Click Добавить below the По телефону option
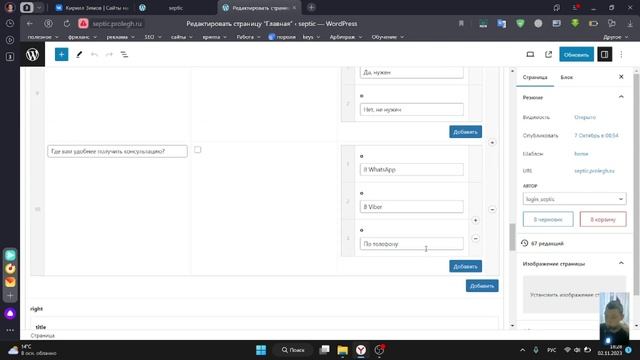640x360 pixels. click(x=465, y=267)
